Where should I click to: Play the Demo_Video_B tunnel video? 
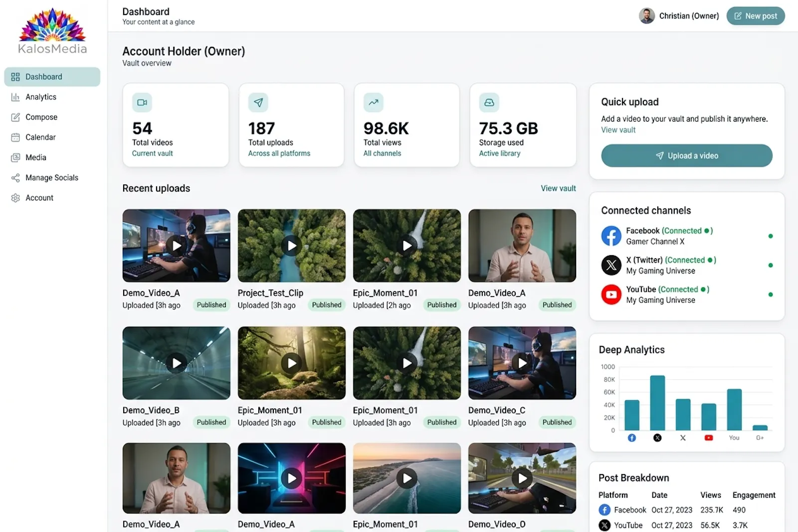point(177,363)
